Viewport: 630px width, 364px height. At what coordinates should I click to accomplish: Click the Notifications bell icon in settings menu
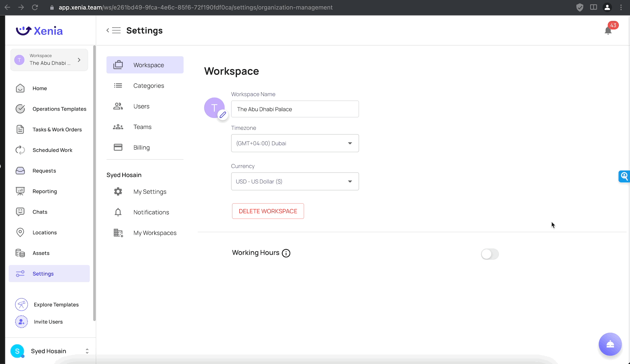[x=118, y=212]
